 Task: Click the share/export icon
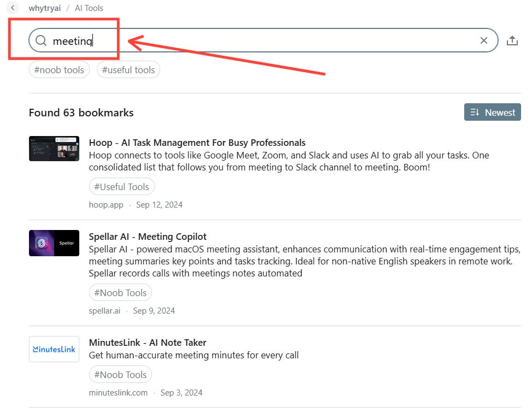point(512,40)
